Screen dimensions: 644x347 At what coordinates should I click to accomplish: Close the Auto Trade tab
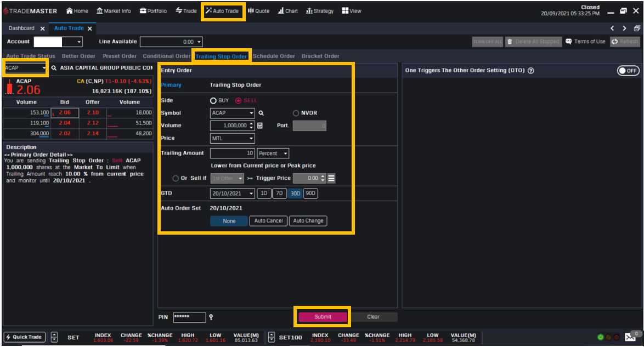pyautogui.click(x=90, y=29)
